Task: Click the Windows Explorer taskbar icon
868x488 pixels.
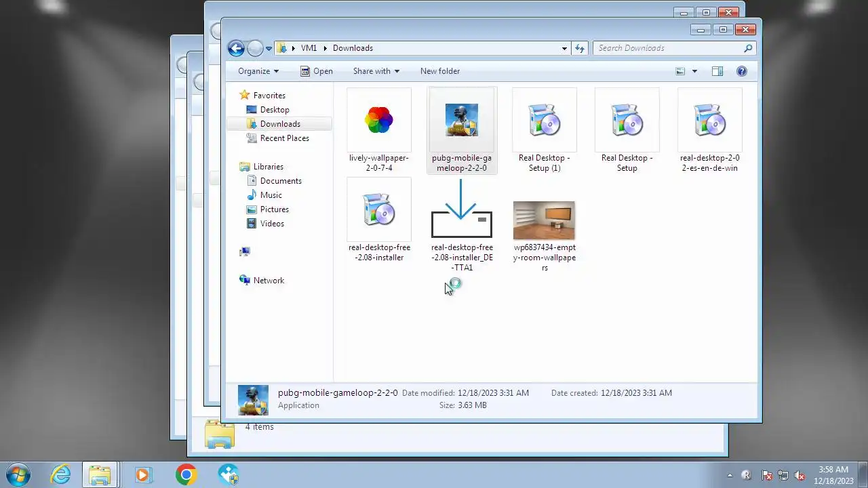Action: (100, 474)
